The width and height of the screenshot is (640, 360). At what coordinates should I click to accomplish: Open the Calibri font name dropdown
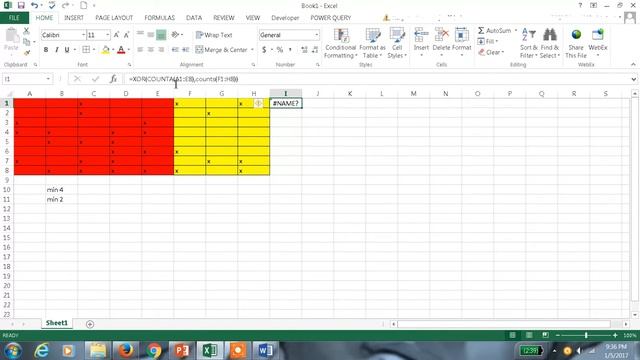(83, 35)
